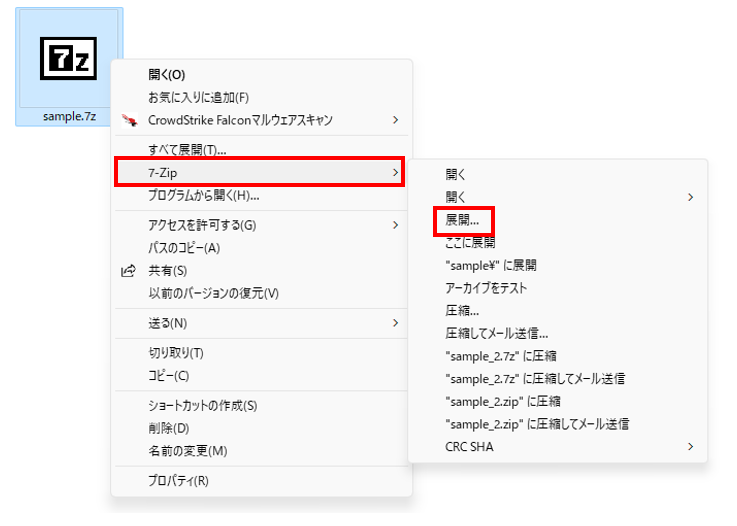
Task: Select "sample¥" に展開 entry
Action: pyautogui.click(x=558, y=265)
